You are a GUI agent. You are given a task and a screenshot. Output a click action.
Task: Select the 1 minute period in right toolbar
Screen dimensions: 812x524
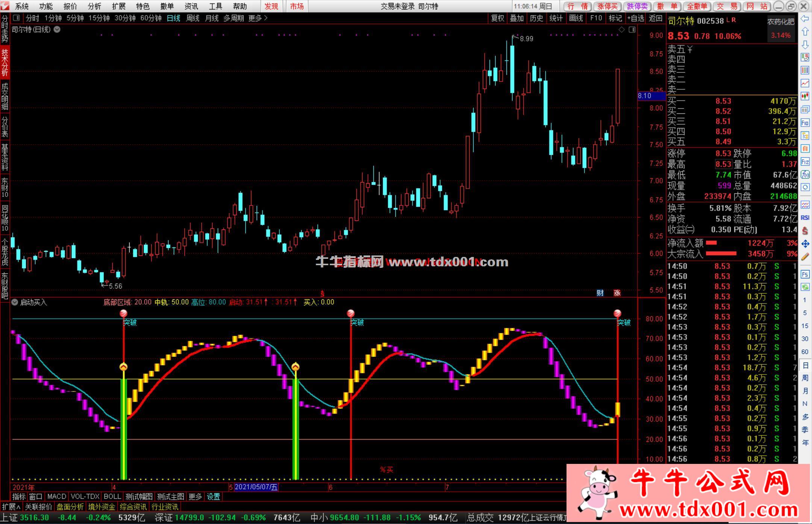(x=805, y=300)
